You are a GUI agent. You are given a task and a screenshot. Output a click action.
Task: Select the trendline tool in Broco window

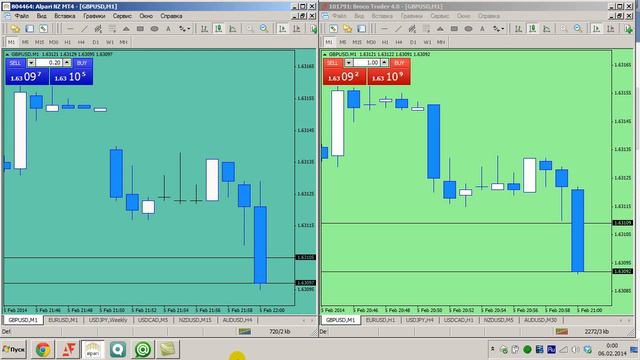coord(398,29)
